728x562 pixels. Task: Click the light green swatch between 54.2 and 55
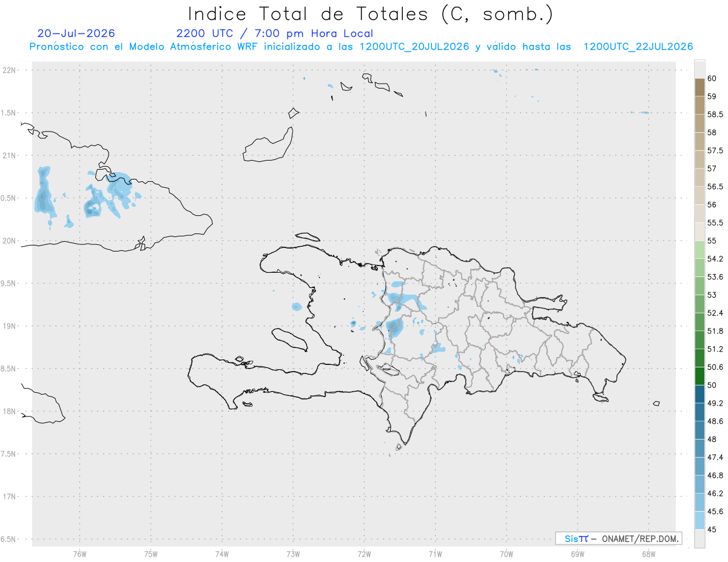[x=699, y=250]
